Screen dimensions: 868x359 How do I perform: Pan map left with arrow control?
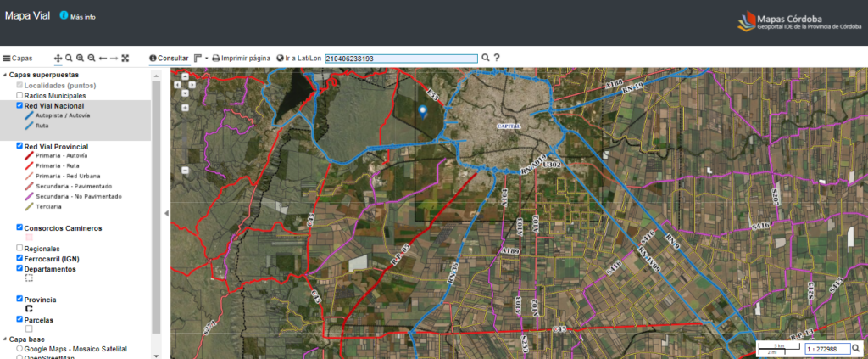click(177, 85)
